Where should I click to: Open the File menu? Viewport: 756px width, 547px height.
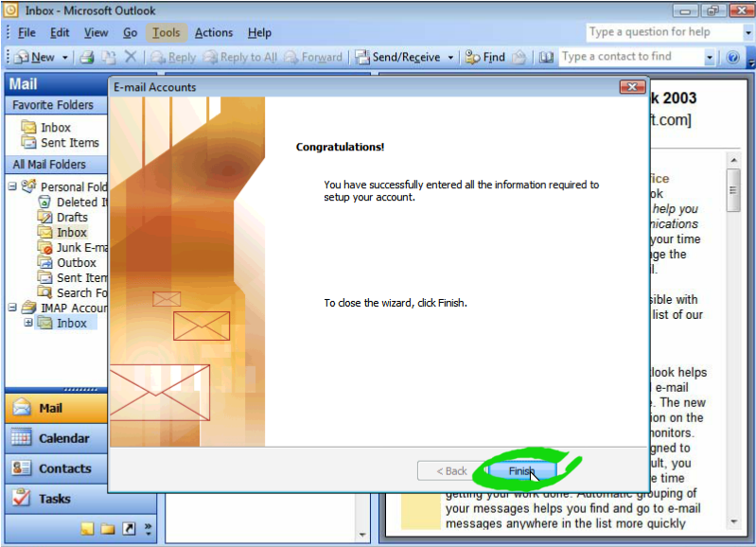pos(26,33)
